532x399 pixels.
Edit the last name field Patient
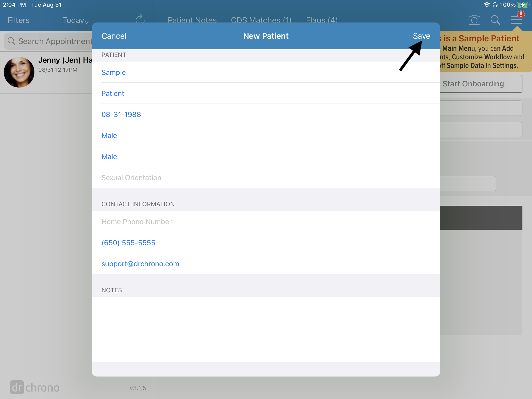point(266,93)
